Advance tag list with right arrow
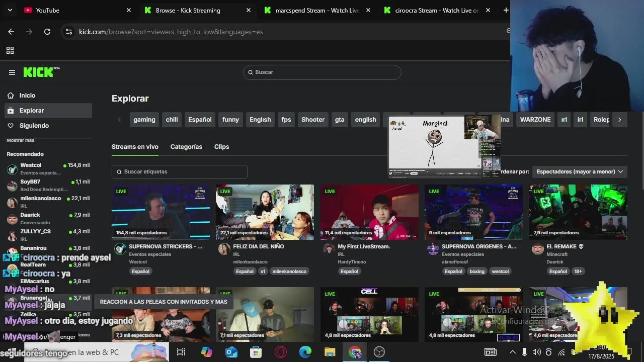 [619, 120]
